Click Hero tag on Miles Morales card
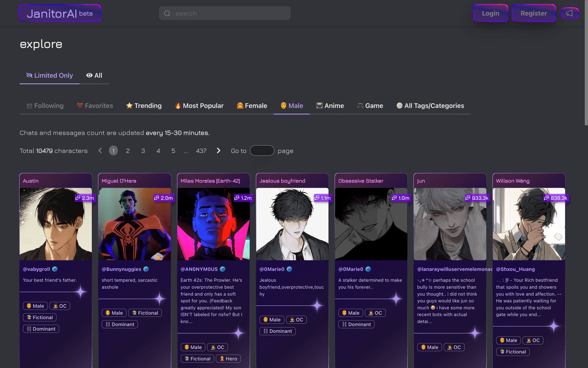This screenshot has height=368, width=588. click(229, 359)
